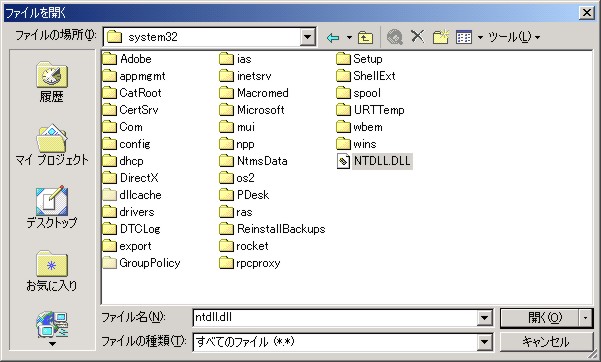Screen dimensions: 601x362
Task: Click the 開く(O) button
Action: pos(540,318)
